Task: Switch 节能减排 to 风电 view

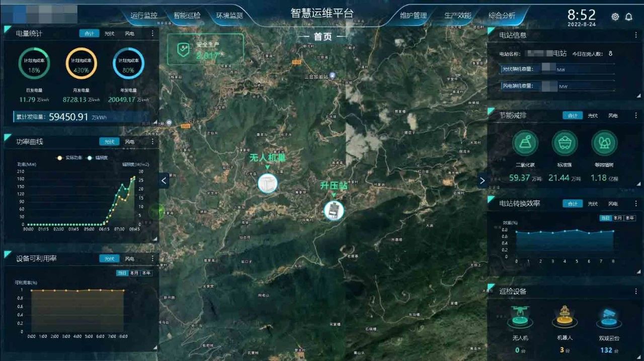Action: click(613, 115)
